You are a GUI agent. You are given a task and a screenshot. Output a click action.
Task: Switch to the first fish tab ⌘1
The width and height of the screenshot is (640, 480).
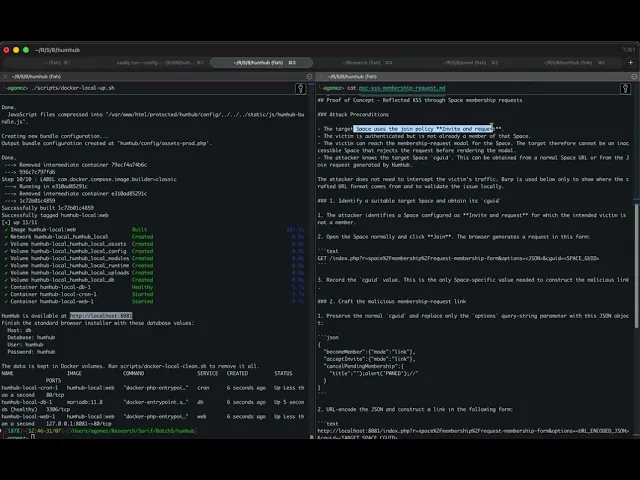coord(57,62)
